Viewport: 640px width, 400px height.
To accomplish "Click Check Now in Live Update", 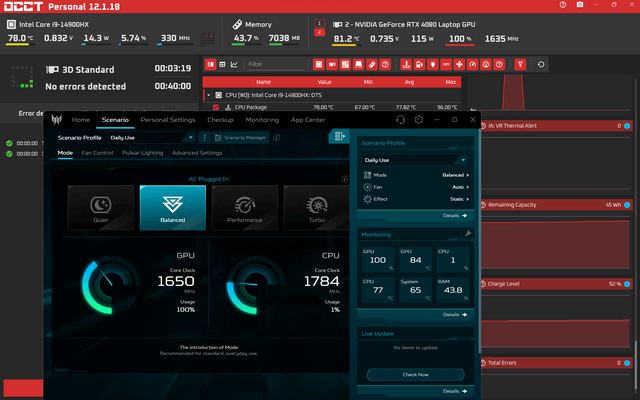I will coord(416,374).
